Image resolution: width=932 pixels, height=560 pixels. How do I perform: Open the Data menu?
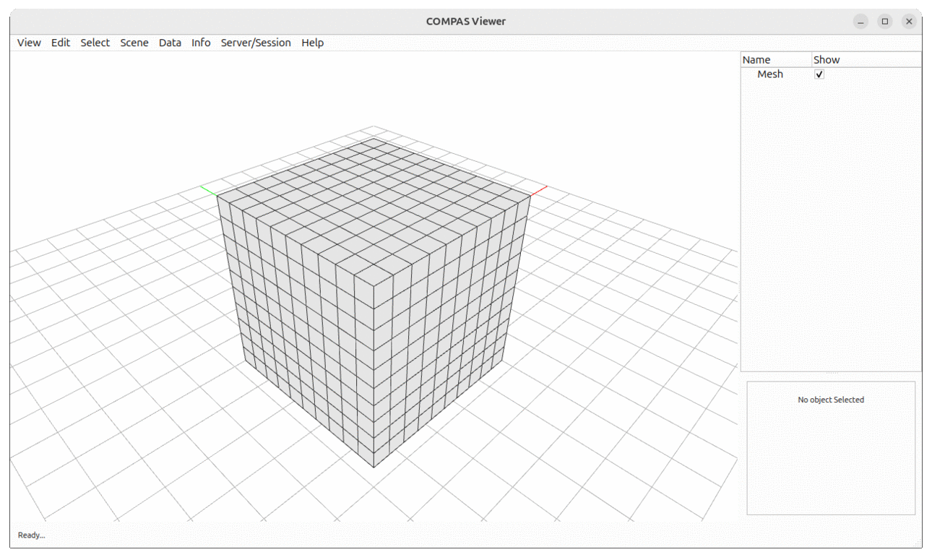point(169,43)
